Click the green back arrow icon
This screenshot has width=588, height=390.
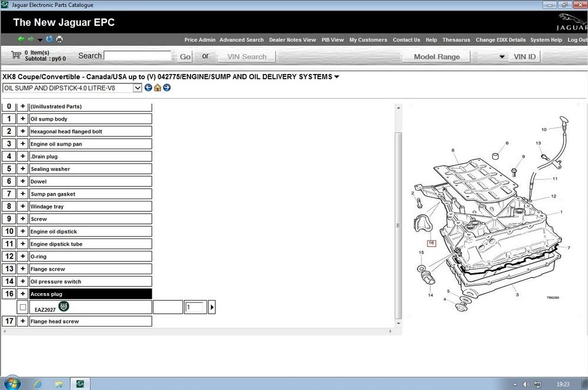click(x=21, y=39)
